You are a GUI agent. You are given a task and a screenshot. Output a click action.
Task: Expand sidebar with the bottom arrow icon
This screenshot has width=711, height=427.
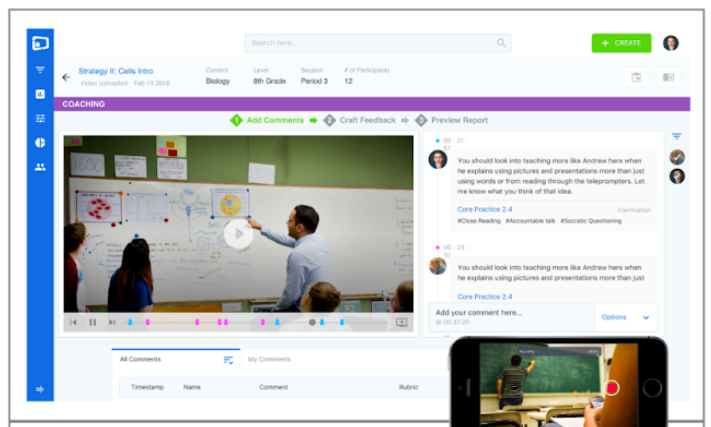coord(40,389)
